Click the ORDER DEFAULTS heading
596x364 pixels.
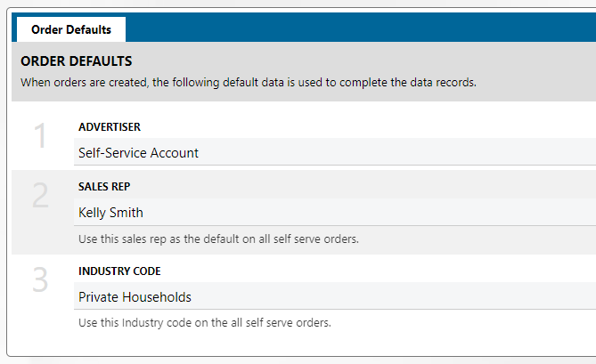coord(77,61)
